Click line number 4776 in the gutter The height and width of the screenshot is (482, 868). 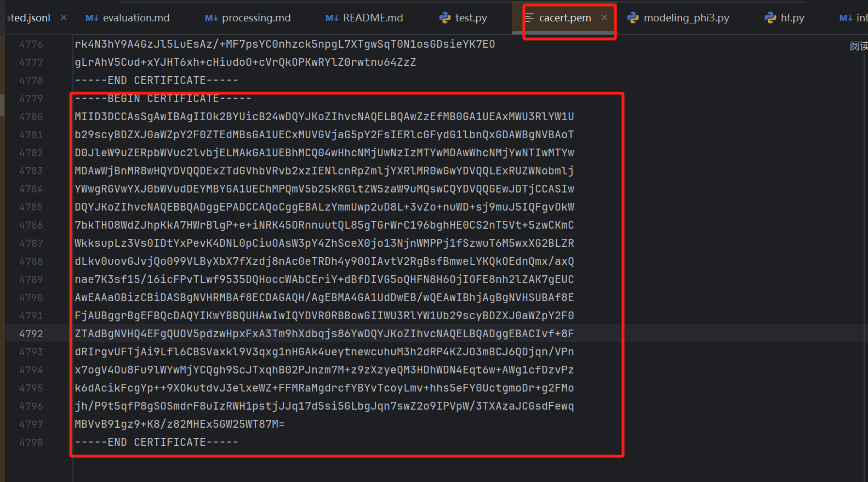click(x=31, y=44)
